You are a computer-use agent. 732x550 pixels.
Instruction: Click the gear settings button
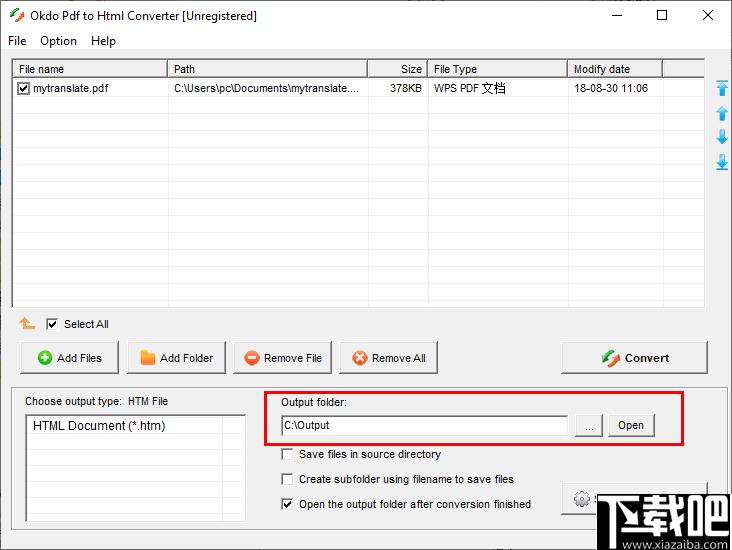pos(581,499)
